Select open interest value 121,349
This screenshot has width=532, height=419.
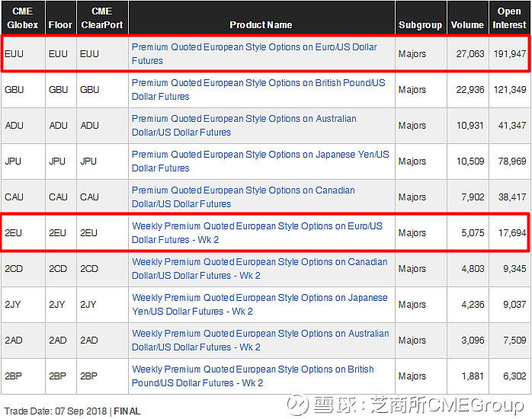510,90
